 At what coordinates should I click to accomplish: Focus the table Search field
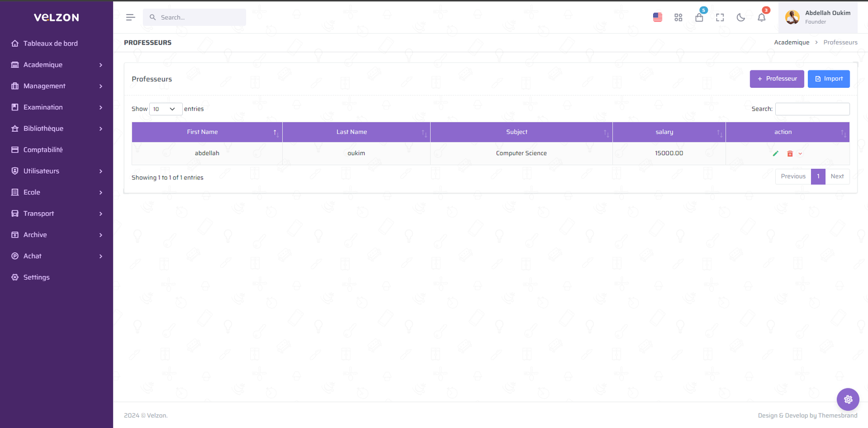click(x=812, y=109)
